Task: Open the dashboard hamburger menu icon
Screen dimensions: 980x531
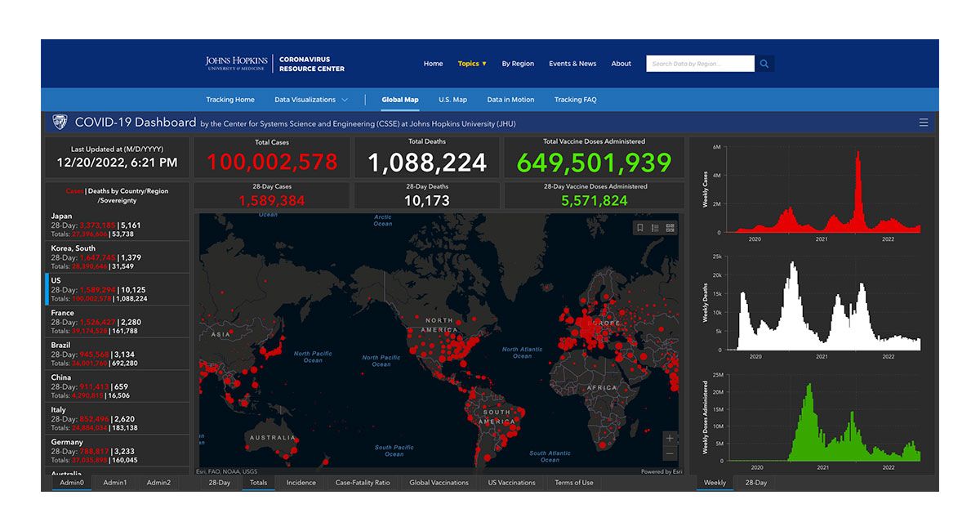Action: pyautogui.click(x=924, y=123)
